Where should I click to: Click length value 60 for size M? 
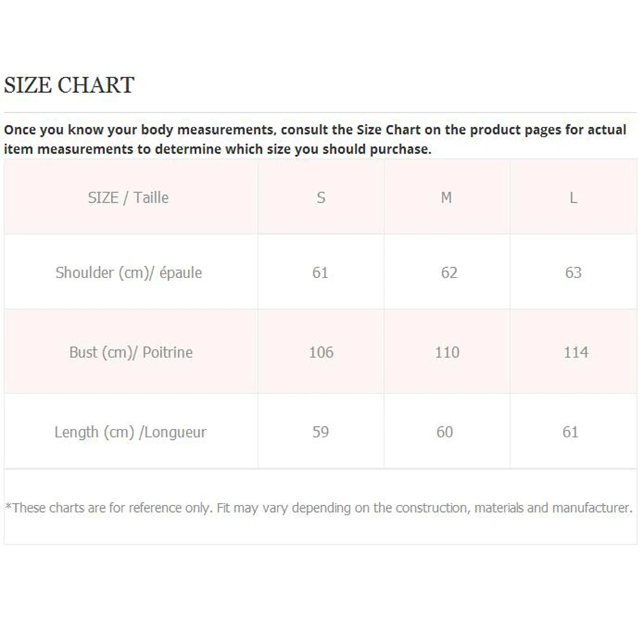(x=444, y=432)
